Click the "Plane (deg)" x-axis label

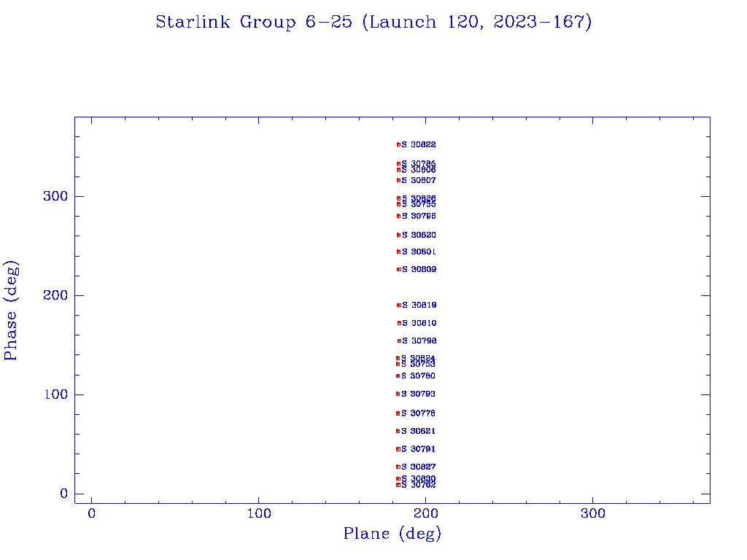tap(392, 533)
